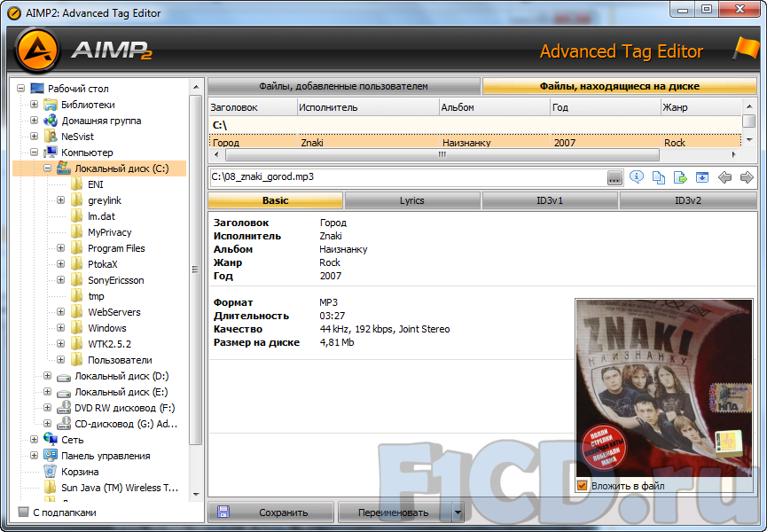Sort by the Год column header
The width and height of the screenshot is (767, 532).
click(605, 107)
